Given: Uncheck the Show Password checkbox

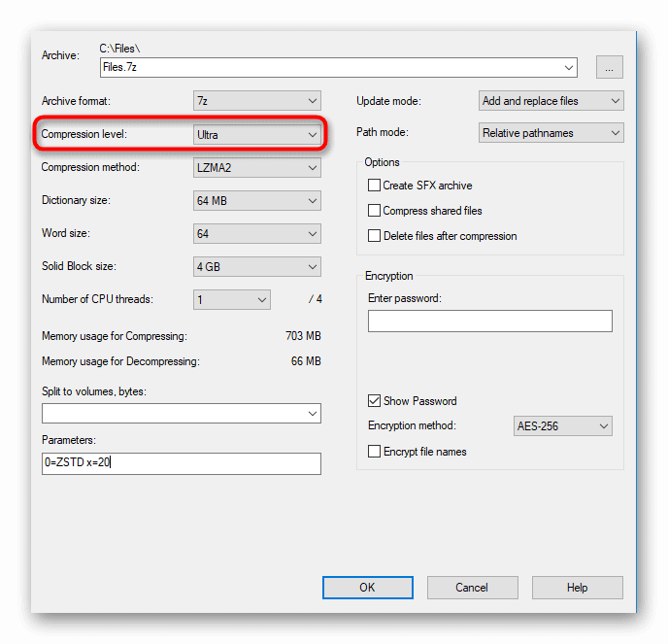Looking at the screenshot, I should point(374,400).
